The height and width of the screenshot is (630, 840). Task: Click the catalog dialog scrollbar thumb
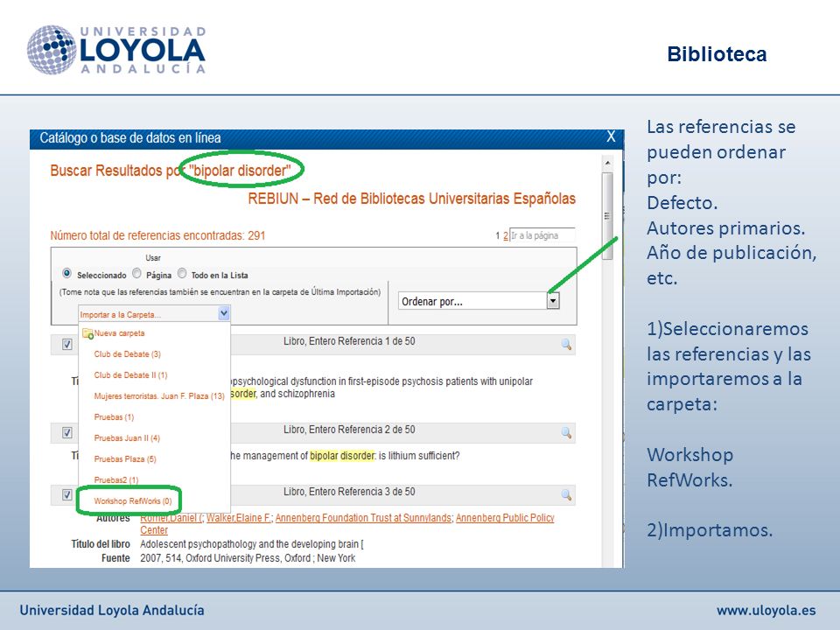[x=607, y=216]
